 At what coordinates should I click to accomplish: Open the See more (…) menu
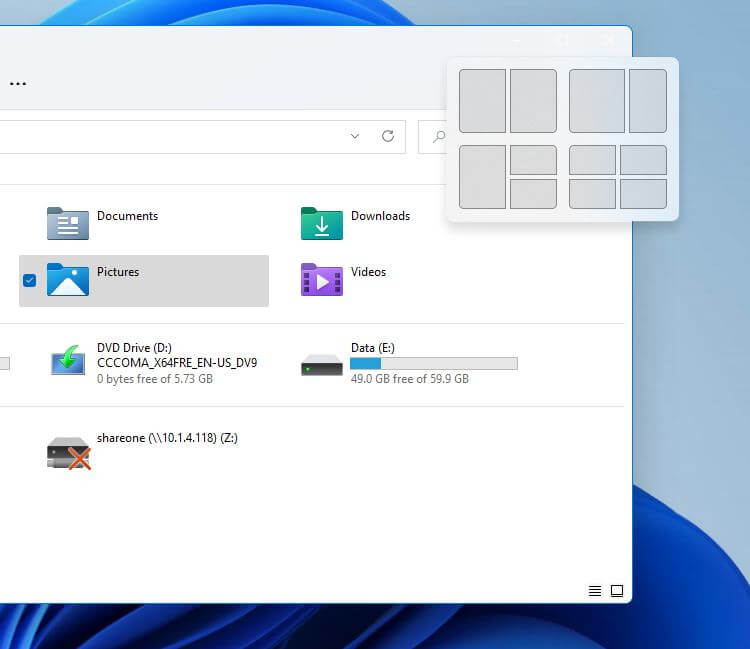[x=18, y=83]
